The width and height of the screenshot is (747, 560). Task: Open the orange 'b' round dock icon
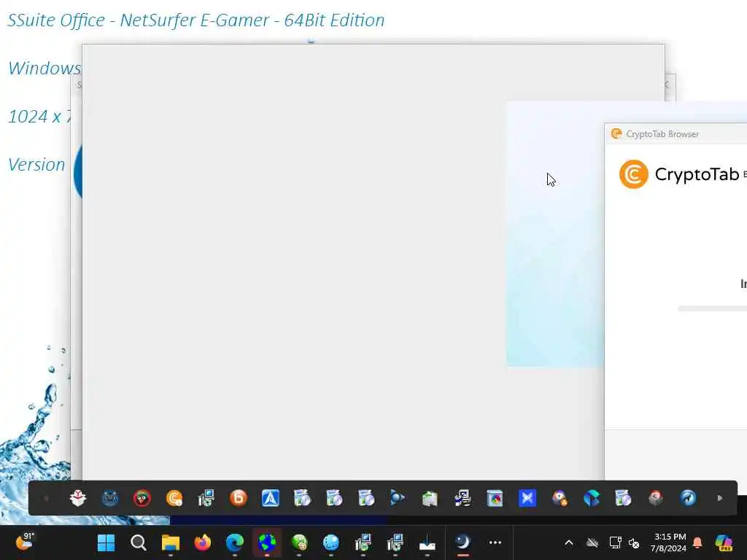[x=239, y=498]
